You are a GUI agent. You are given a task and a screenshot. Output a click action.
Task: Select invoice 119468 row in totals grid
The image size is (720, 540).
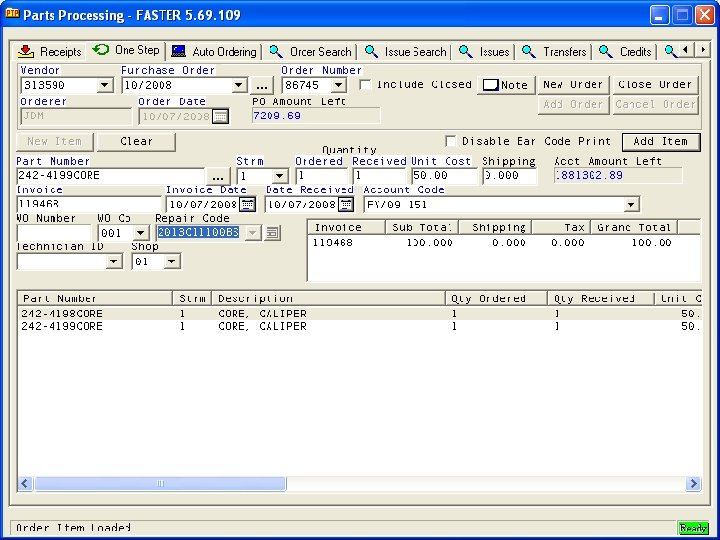tap(504, 242)
